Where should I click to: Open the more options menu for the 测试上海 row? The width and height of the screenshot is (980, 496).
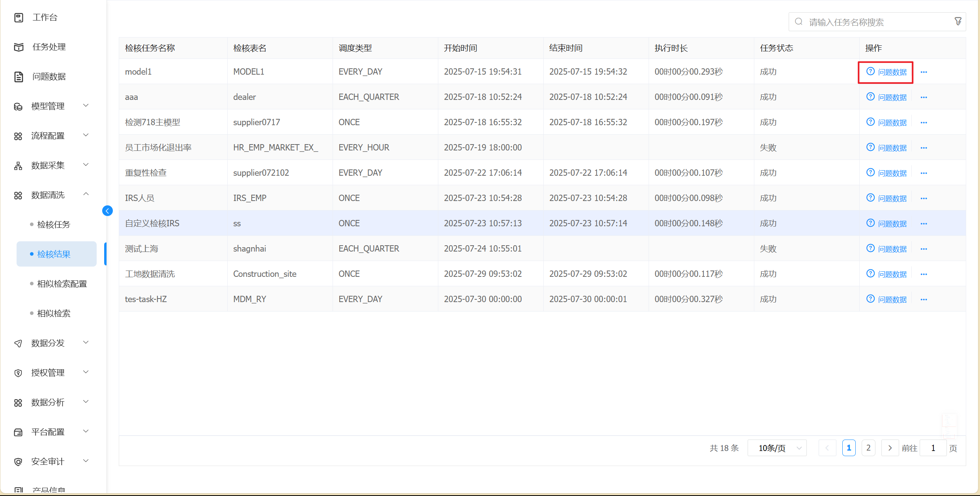click(924, 249)
